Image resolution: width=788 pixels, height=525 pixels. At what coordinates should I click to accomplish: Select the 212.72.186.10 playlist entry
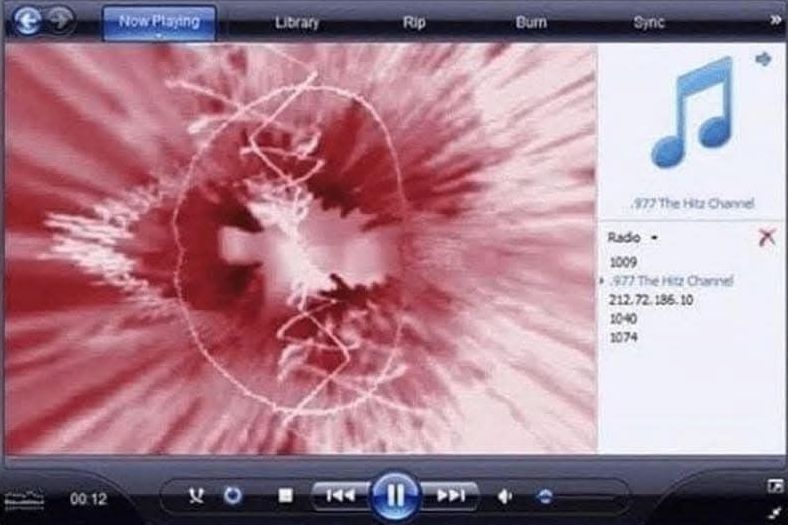[x=651, y=300]
